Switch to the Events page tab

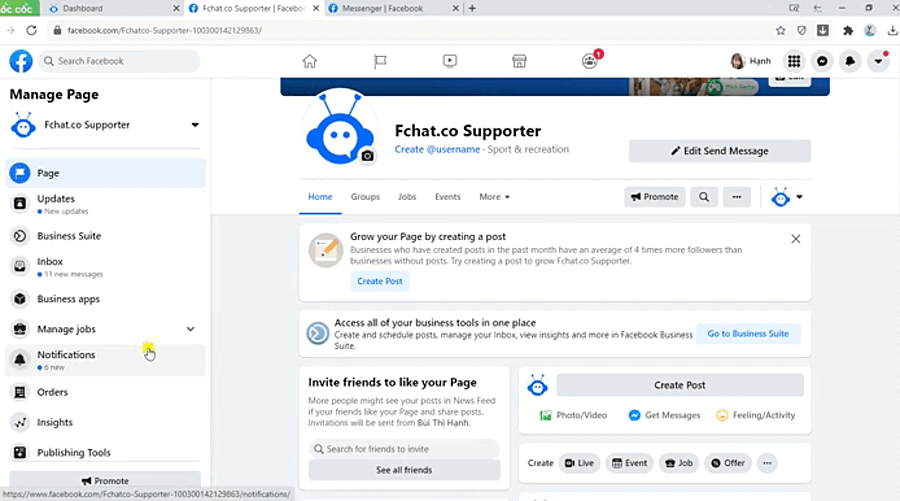pyautogui.click(x=448, y=197)
